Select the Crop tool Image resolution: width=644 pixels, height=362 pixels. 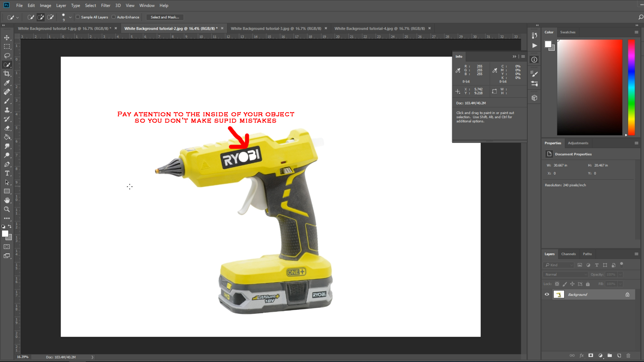coord(7,74)
